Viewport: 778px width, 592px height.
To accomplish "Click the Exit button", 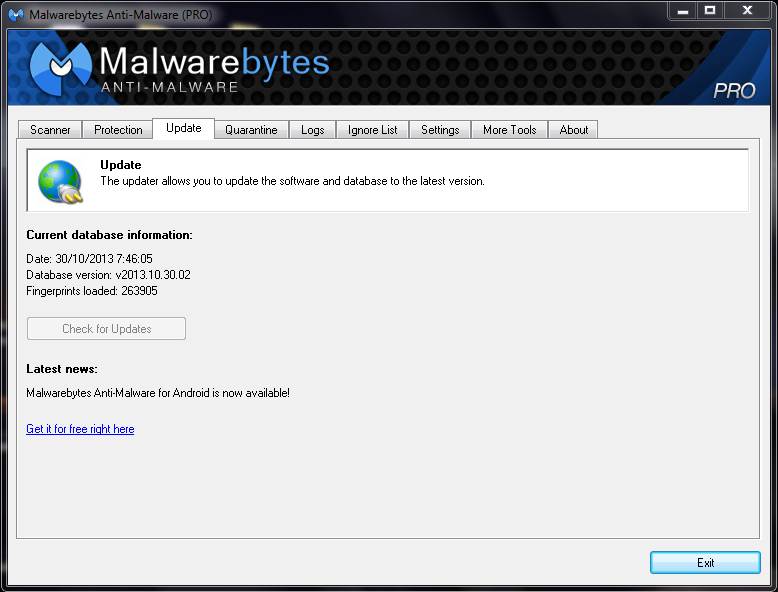I will [x=705, y=563].
